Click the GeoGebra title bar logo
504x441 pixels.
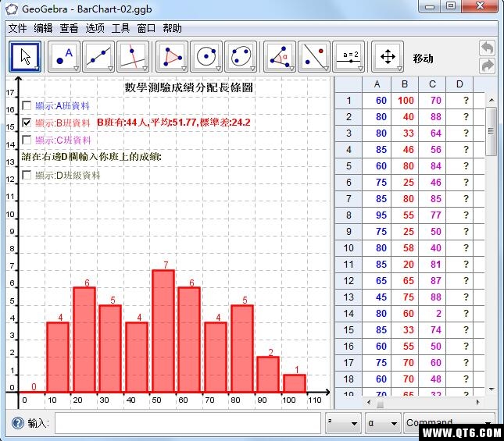pyautogui.click(x=12, y=9)
